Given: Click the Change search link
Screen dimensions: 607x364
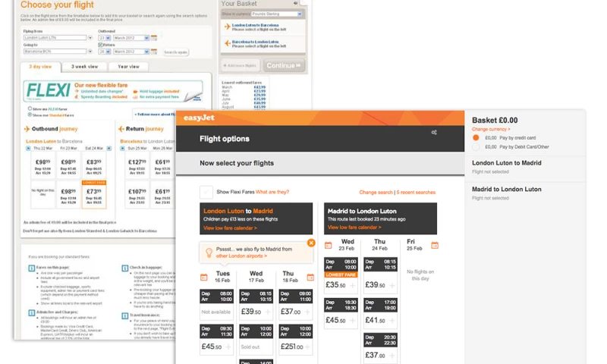Looking at the screenshot, I should point(376,193).
